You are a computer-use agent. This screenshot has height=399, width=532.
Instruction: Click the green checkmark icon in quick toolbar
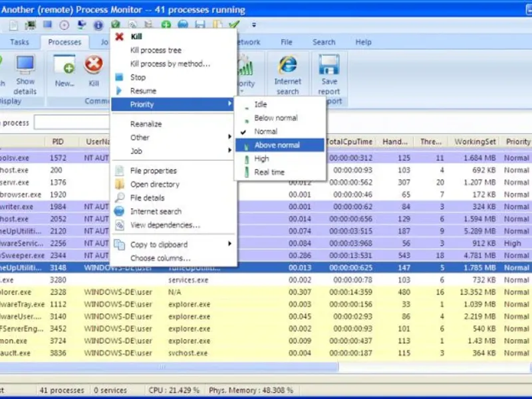point(234,25)
